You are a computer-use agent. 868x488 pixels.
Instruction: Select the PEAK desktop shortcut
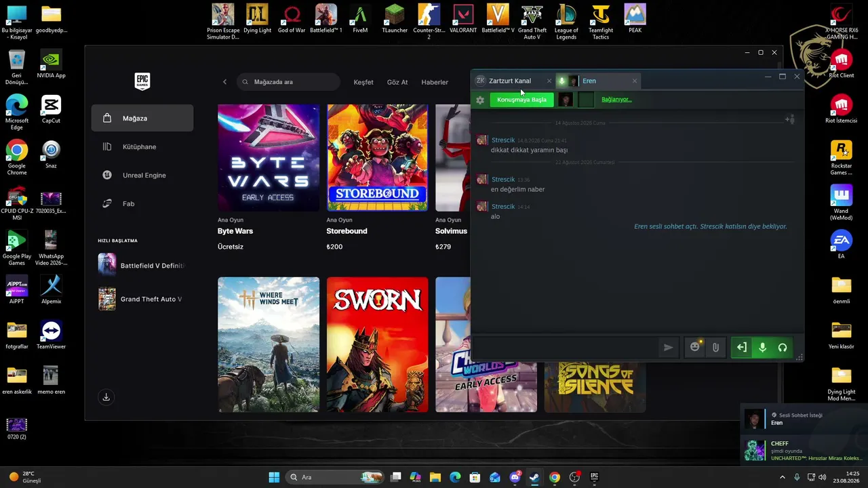coord(635,18)
